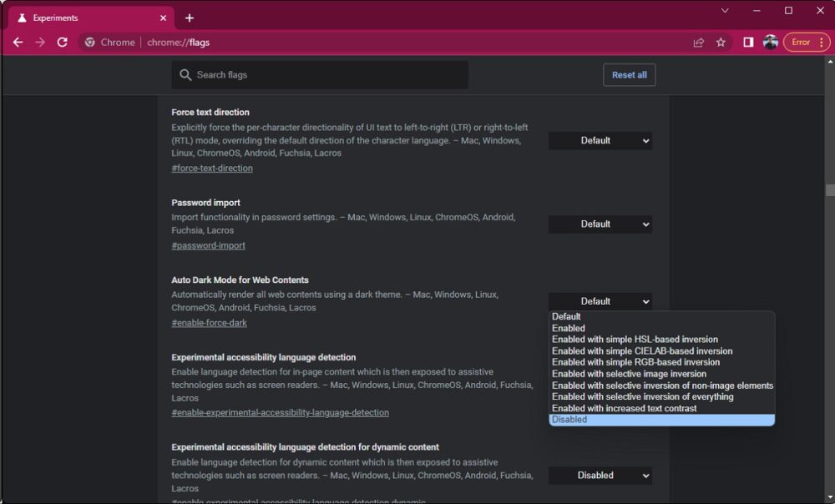
Task: Open the #enable-force-dark link
Action: click(x=209, y=323)
